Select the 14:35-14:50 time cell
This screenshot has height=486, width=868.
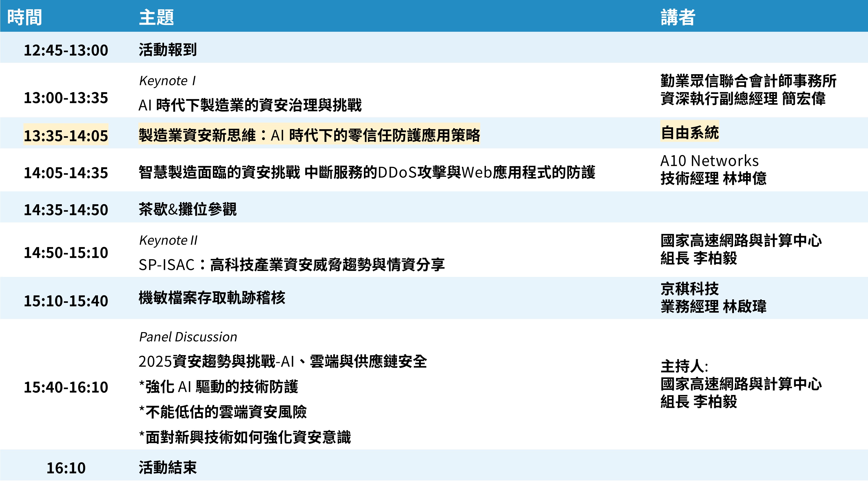click(66, 210)
